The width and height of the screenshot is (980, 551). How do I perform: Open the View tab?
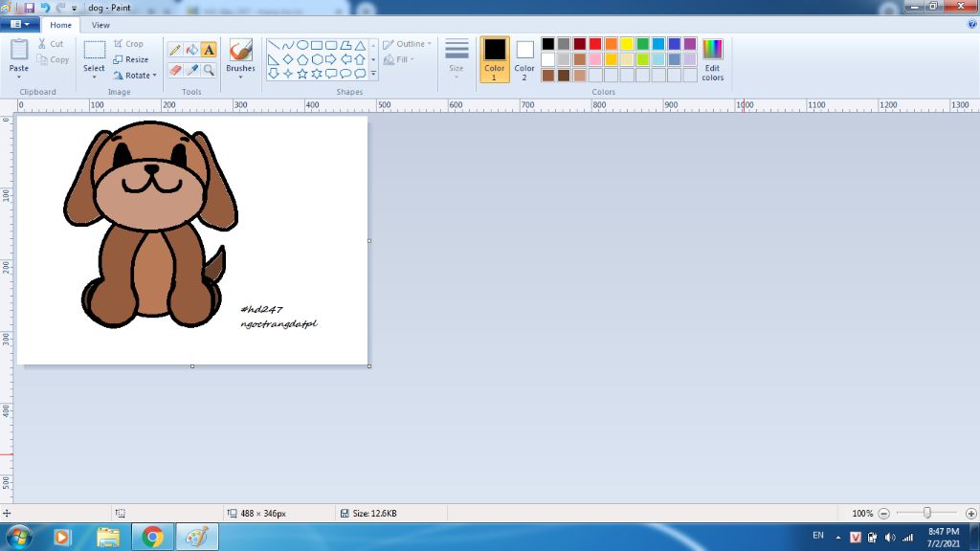click(x=100, y=25)
